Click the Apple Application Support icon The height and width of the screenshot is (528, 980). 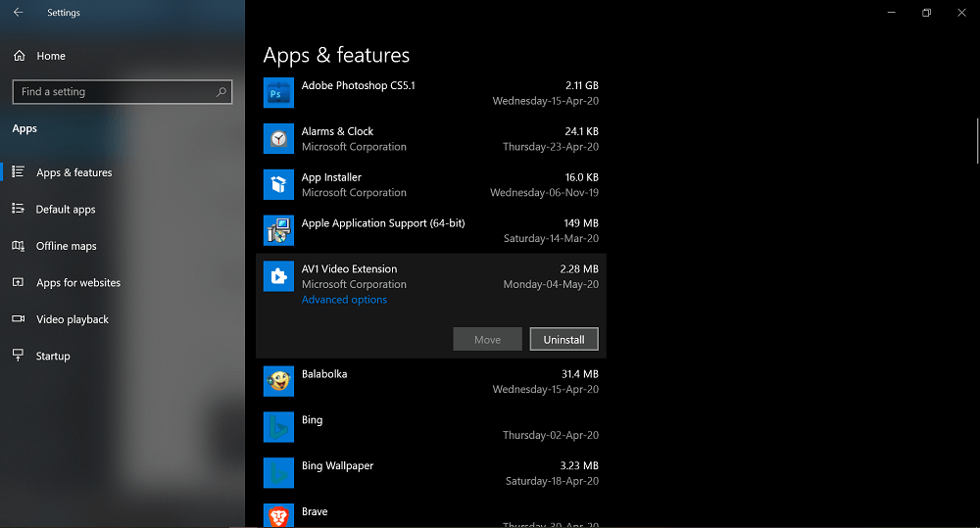pyautogui.click(x=278, y=230)
